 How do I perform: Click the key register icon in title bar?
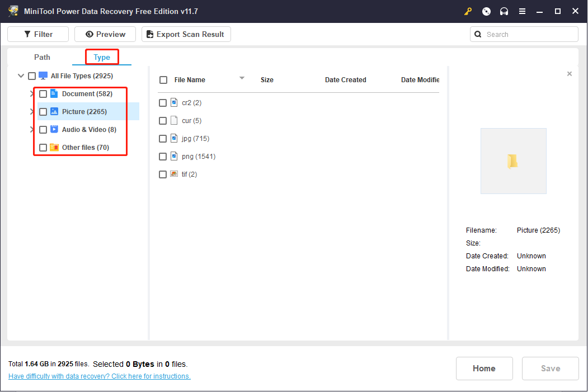[468, 11]
